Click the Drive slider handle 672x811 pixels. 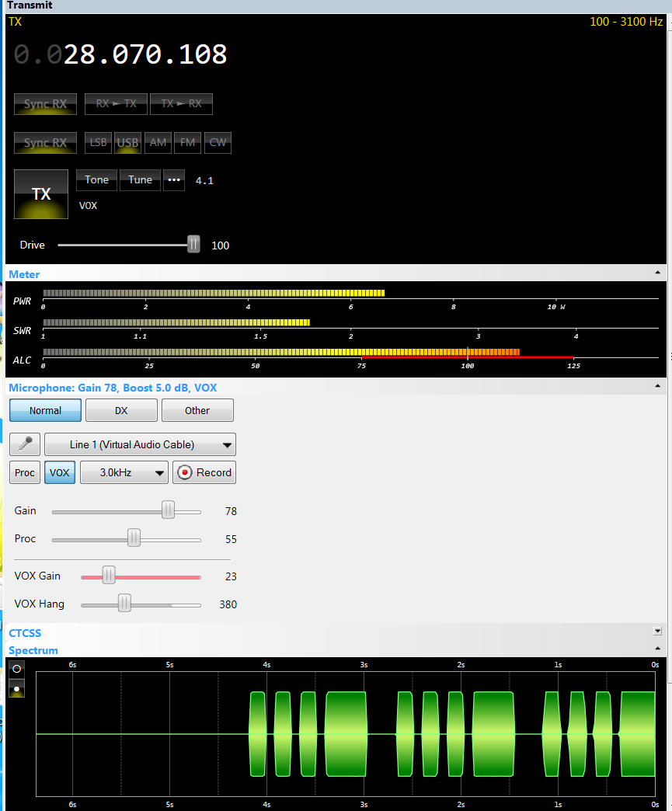(x=193, y=245)
